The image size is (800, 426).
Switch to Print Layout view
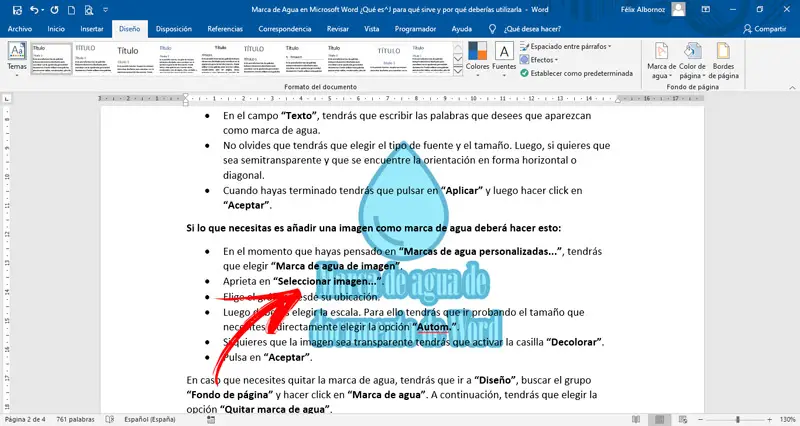(660, 419)
